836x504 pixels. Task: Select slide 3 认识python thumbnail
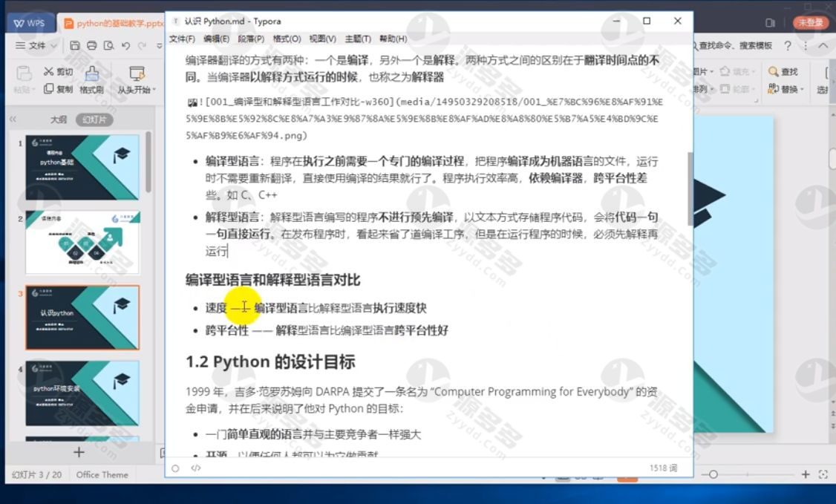click(82, 318)
